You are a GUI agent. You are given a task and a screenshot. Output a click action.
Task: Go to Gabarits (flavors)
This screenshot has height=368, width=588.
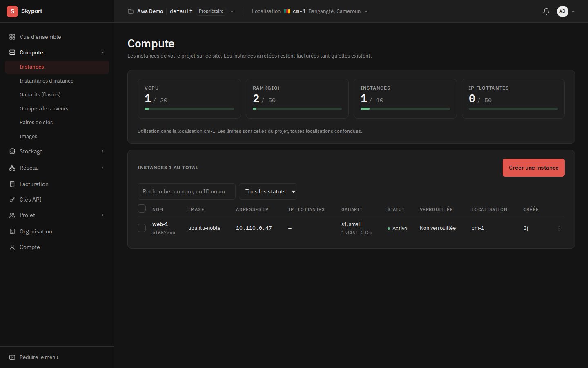(57, 95)
